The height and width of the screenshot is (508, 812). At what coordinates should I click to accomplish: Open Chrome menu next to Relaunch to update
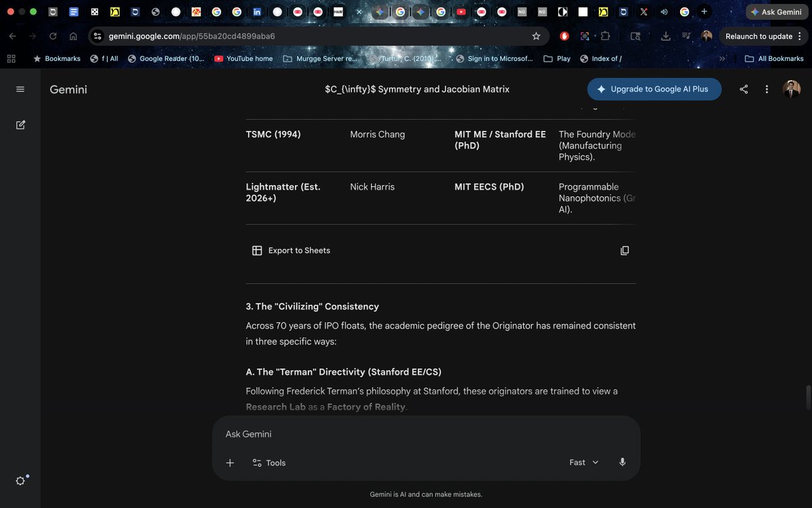coord(800,37)
